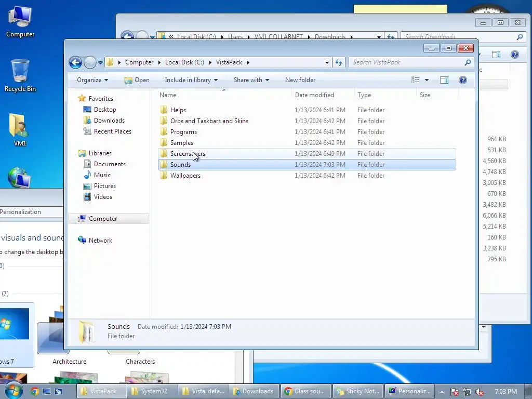
Task: Select the Samples folder
Action: [307, 142]
